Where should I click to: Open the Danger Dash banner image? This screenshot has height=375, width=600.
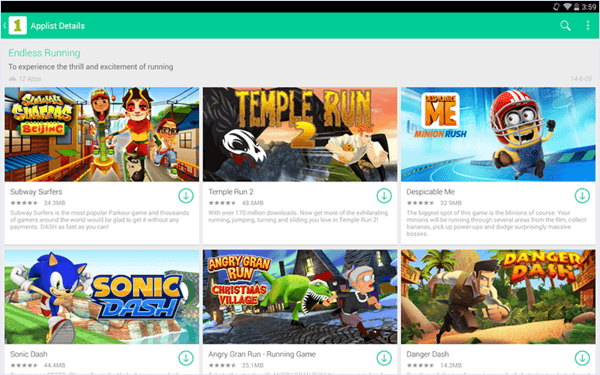tap(498, 297)
